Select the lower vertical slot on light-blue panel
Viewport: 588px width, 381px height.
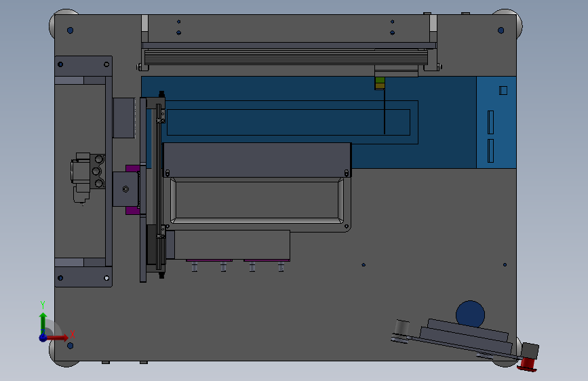coord(490,151)
